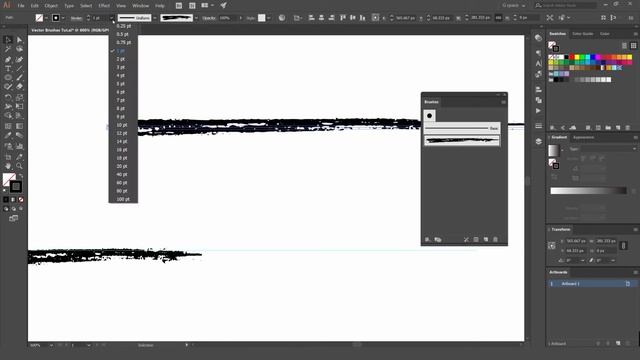The image size is (640, 360).
Task: Open the brush definition dropdown
Action: 196,18
